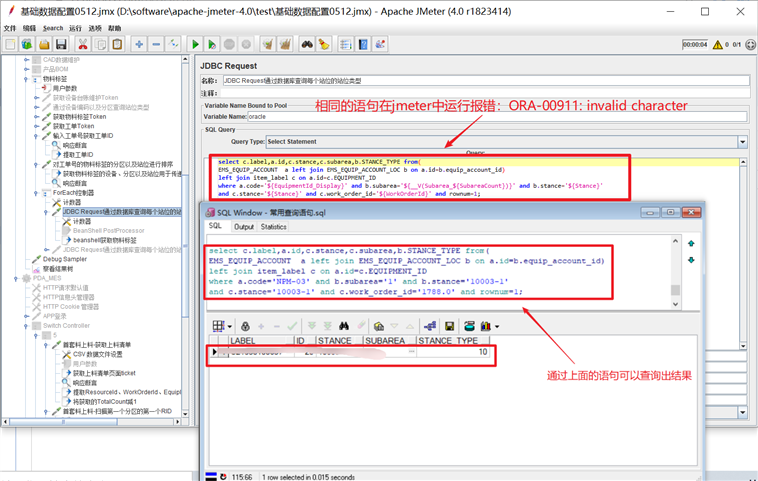Open the Search menu
The width and height of the screenshot is (758, 481).
click(x=53, y=28)
